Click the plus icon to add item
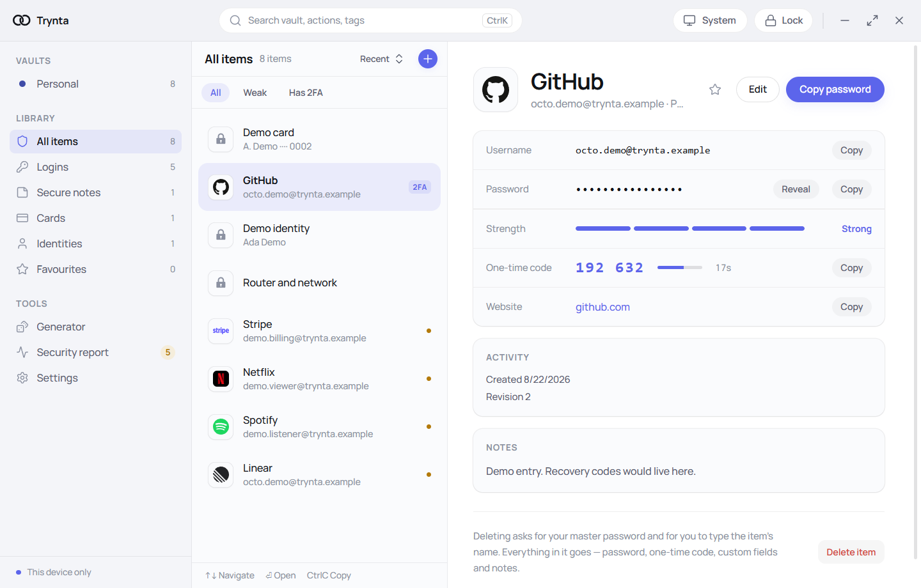 428,59
